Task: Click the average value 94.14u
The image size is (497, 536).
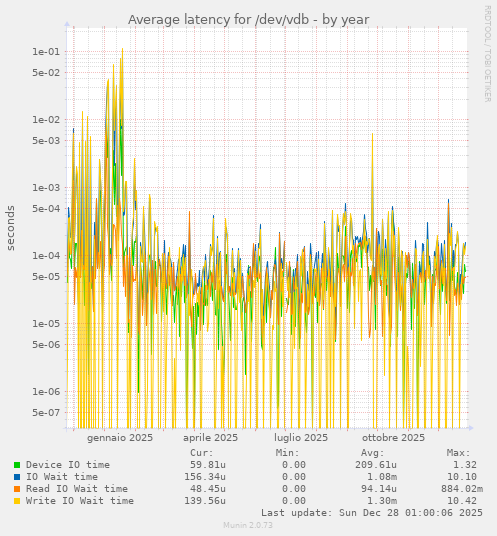Action: [x=379, y=489]
